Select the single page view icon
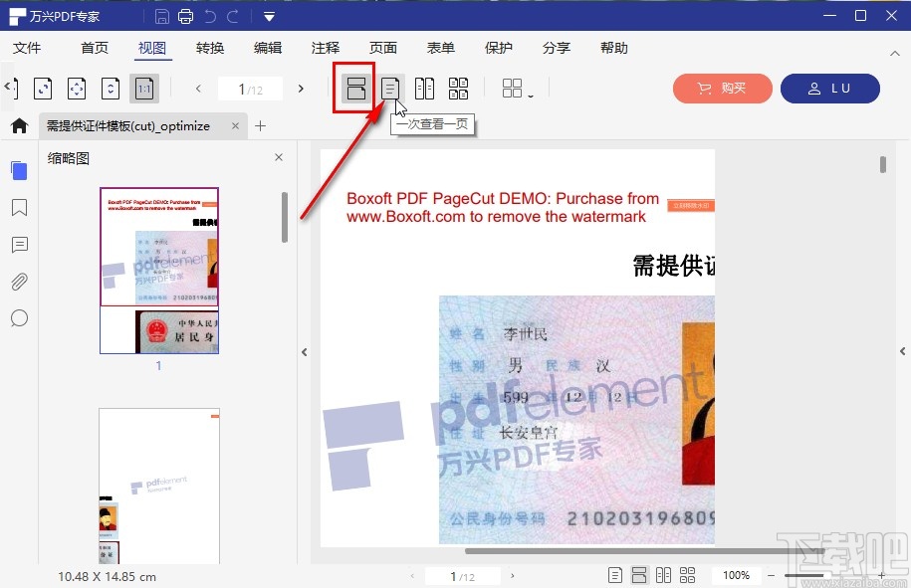911x588 pixels. coord(354,88)
